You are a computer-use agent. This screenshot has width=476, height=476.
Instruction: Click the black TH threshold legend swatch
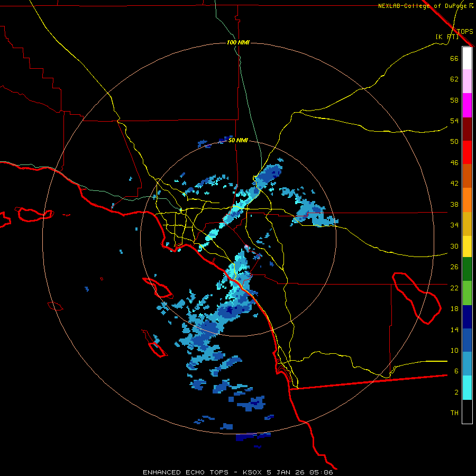click(x=467, y=411)
